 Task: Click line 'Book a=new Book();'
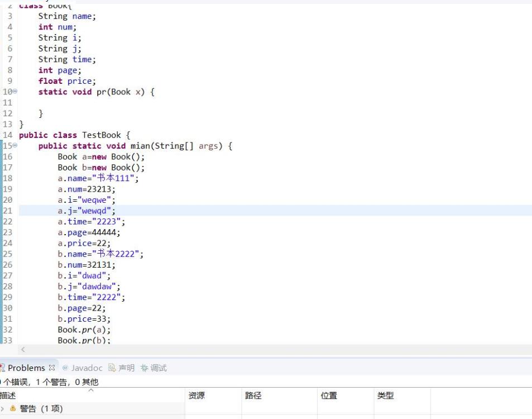101,157
